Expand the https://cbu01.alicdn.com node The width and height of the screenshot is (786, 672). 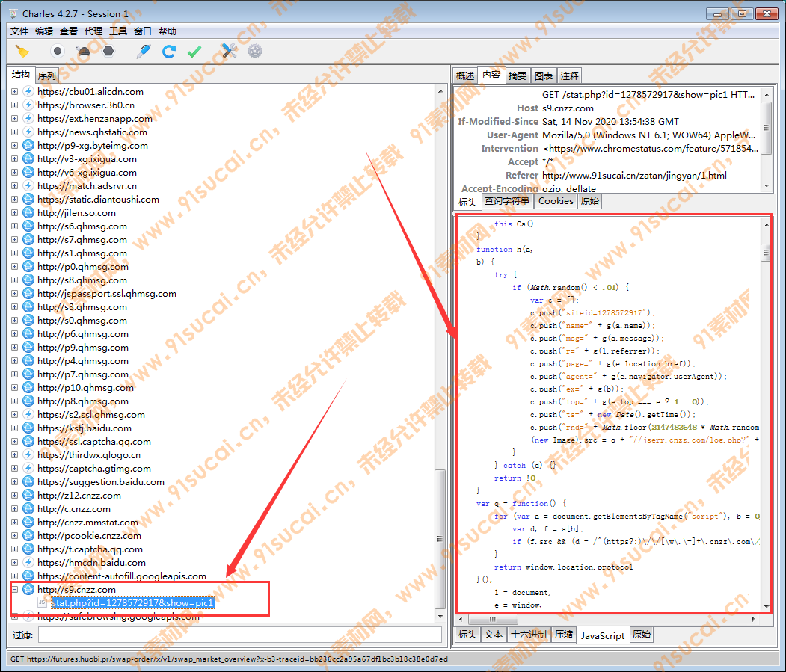(14, 92)
